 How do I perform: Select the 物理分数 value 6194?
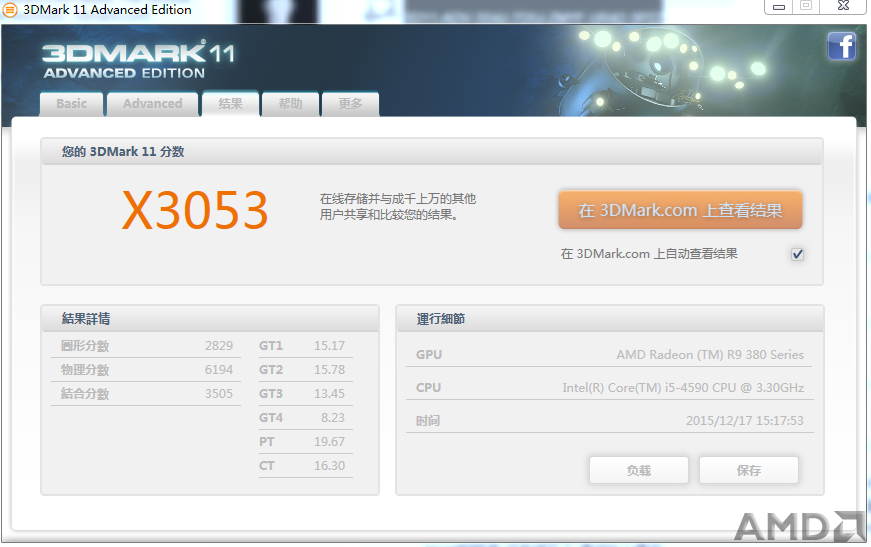point(219,369)
